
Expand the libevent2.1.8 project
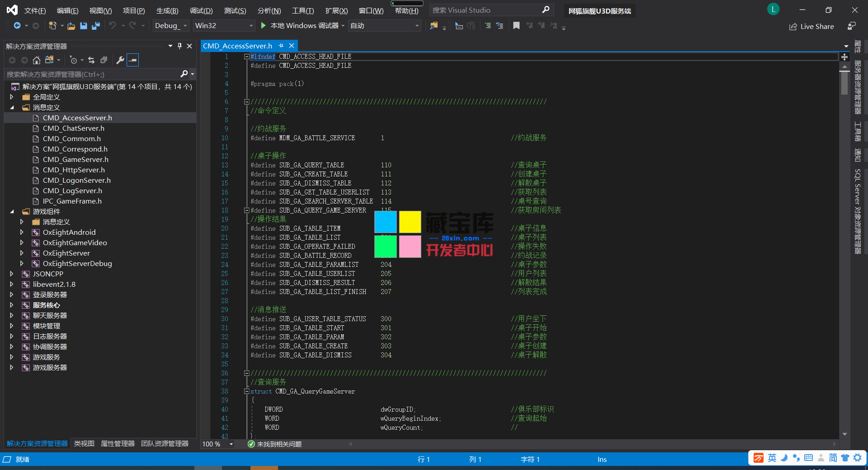[12, 285]
